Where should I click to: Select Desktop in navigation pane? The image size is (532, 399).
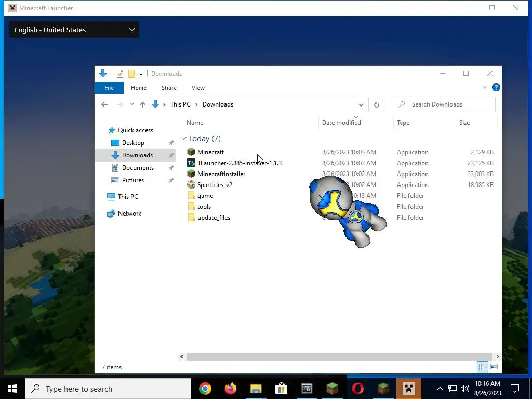[133, 143]
